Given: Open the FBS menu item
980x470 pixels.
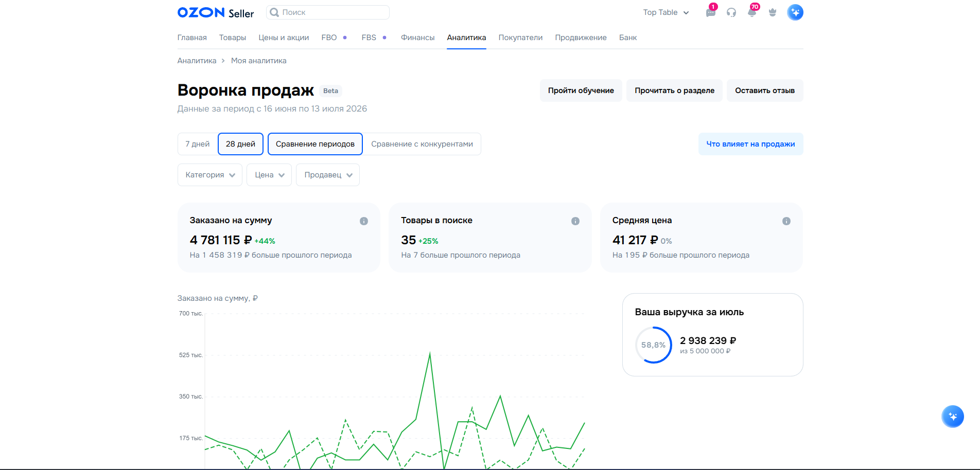Looking at the screenshot, I should tap(369, 38).
